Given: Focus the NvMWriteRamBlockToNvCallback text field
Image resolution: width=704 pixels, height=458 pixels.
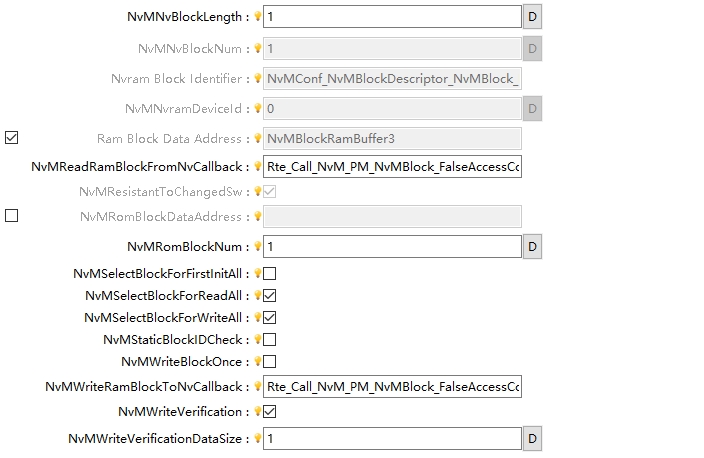Looking at the screenshot, I should pyautogui.click(x=391, y=387).
